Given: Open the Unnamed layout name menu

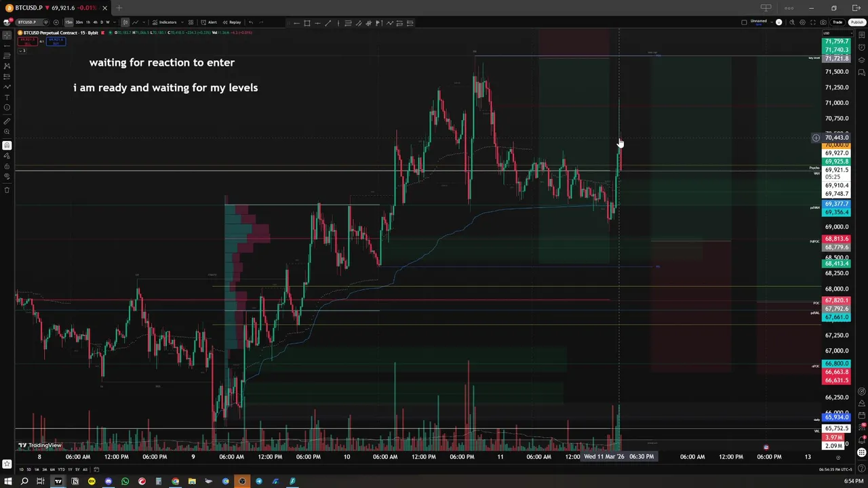Looking at the screenshot, I should pyautogui.click(x=759, y=22).
